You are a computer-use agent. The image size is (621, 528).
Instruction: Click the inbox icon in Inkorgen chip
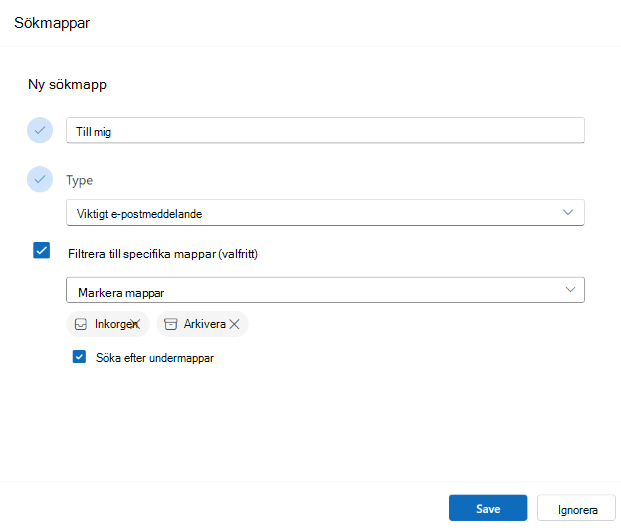81,324
